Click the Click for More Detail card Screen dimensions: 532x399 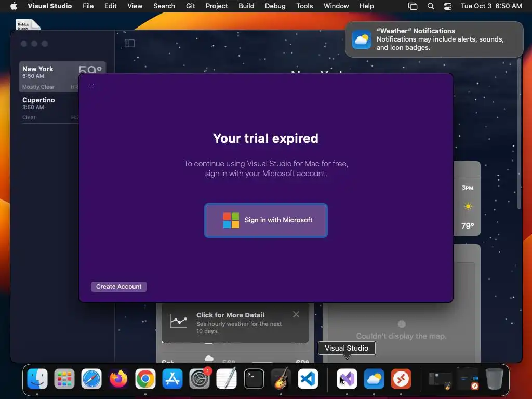pyautogui.click(x=235, y=323)
